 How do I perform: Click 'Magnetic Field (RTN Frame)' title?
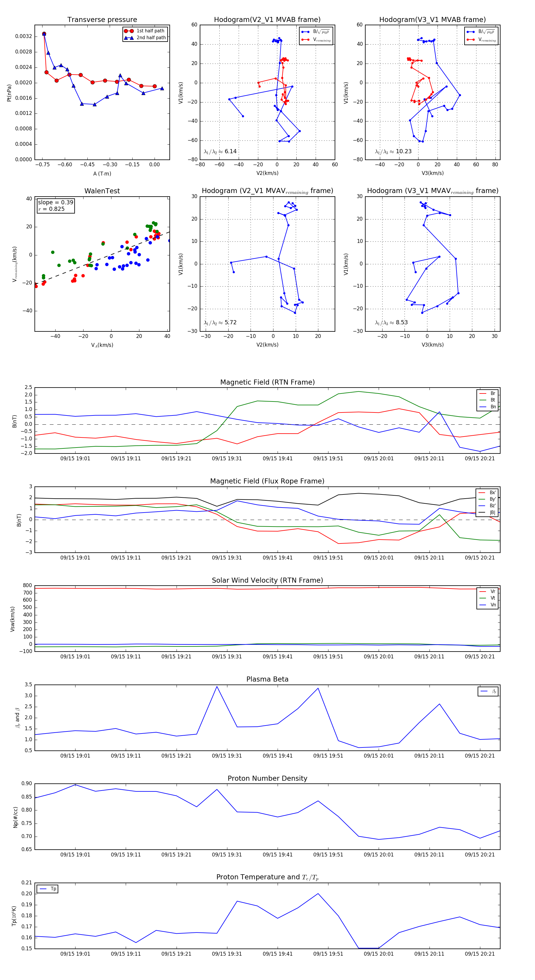pos(267,382)
